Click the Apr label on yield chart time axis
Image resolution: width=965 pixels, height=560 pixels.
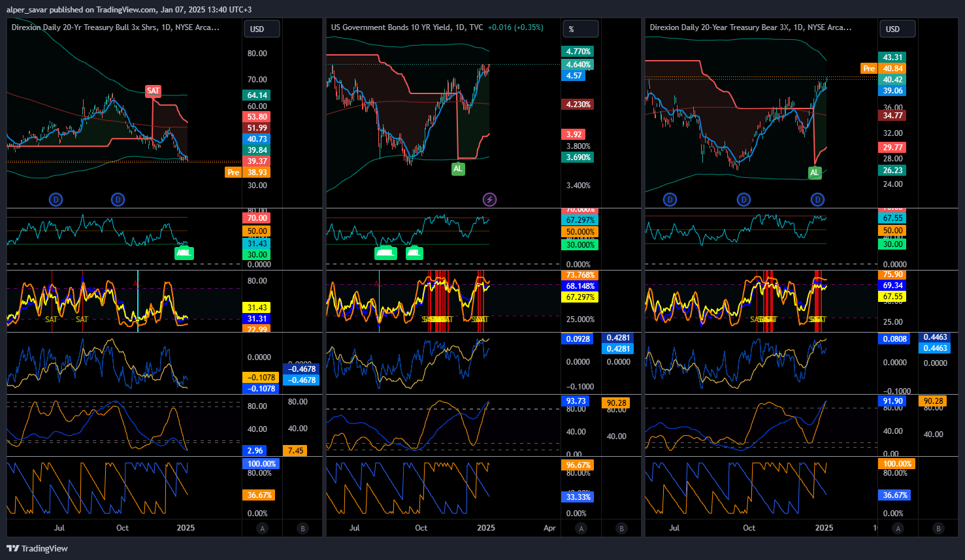click(x=550, y=528)
